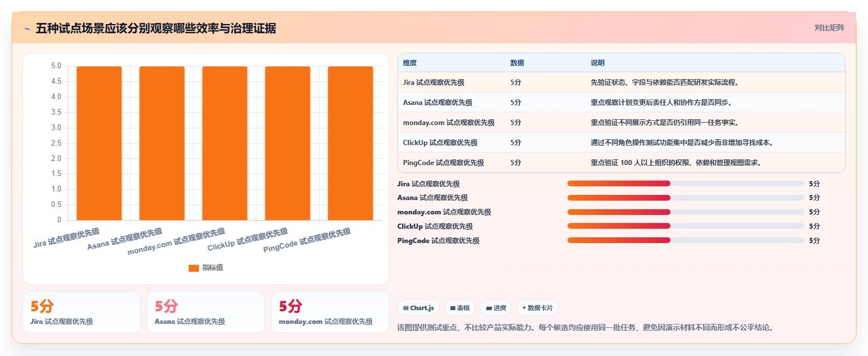
Task: Click the PingCode x-axis label under the chart
Action: click(x=307, y=241)
